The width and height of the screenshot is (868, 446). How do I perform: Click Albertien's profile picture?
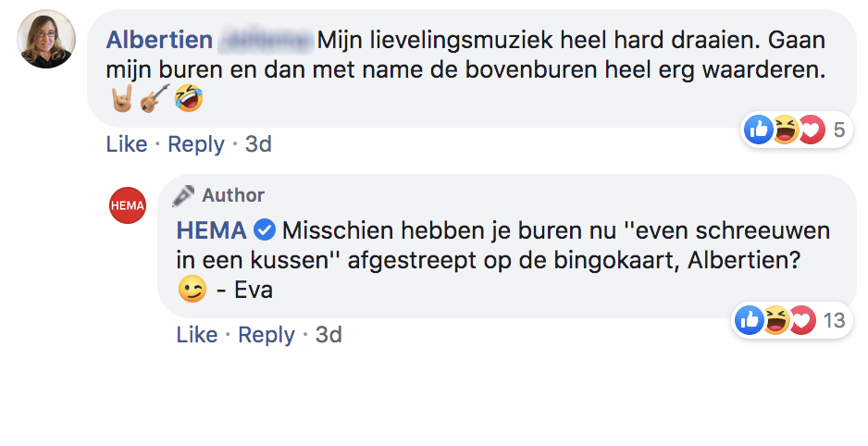46,39
